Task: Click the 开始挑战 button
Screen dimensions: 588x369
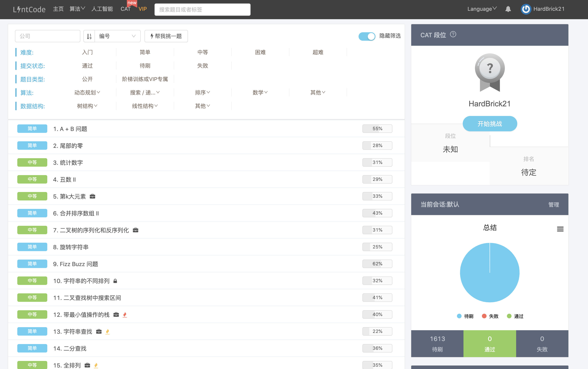Action: (490, 124)
